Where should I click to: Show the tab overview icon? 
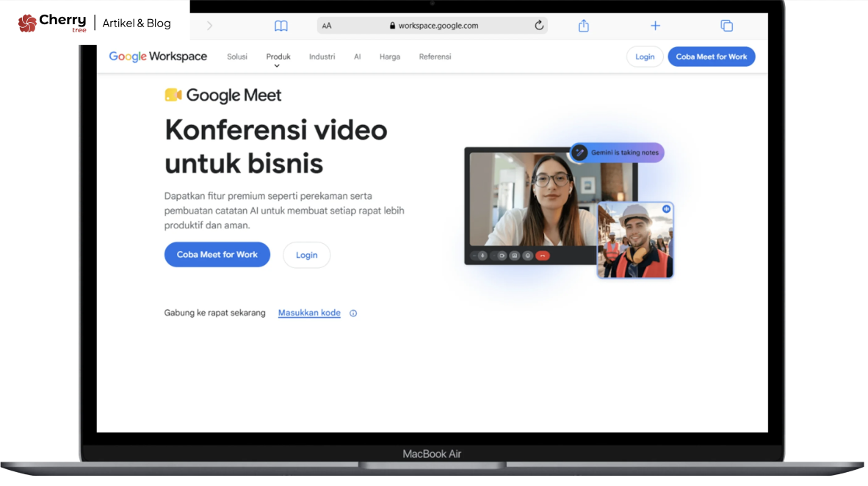pyautogui.click(x=727, y=26)
